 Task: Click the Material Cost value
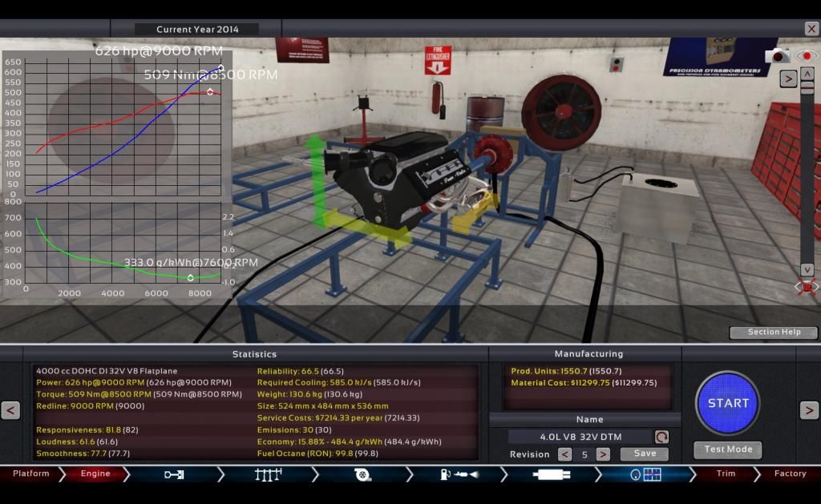point(584,382)
